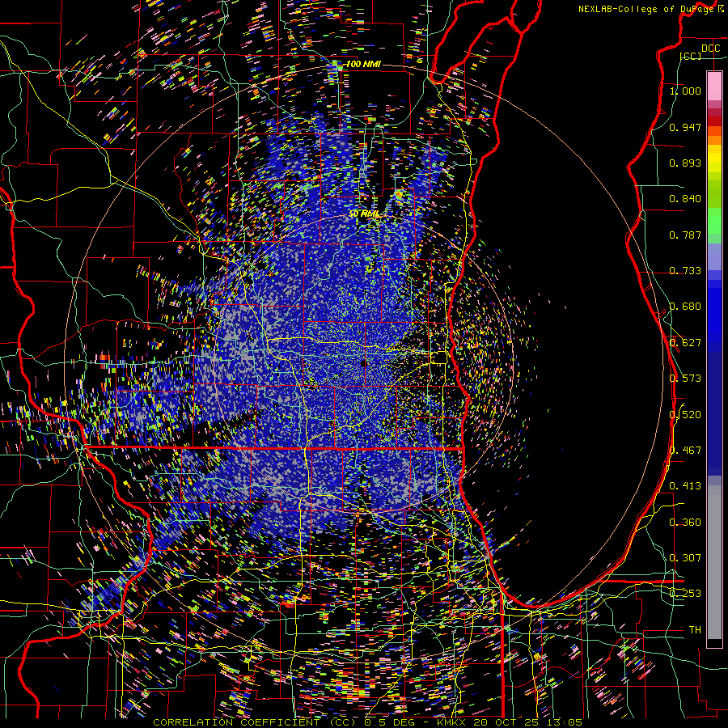
Task: Pick the pink swatch at the color bar top
Action: pyautogui.click(x=714, y=87)
